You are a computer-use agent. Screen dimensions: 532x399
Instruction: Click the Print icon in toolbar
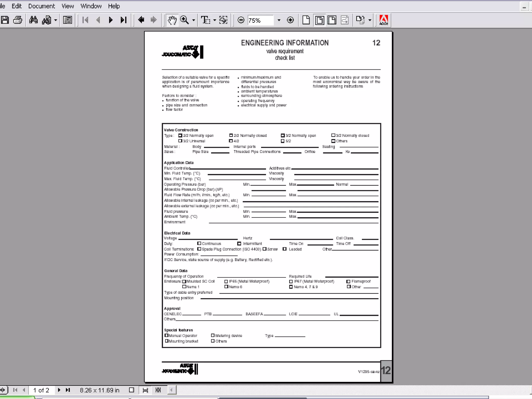pyautogui.click(x=18, y=20)
